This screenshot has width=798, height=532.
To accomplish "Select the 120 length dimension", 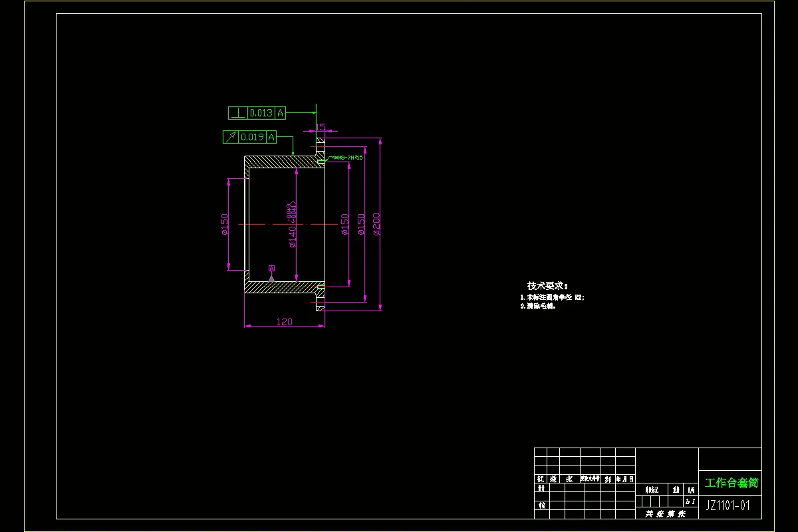I will coord(284,322).
